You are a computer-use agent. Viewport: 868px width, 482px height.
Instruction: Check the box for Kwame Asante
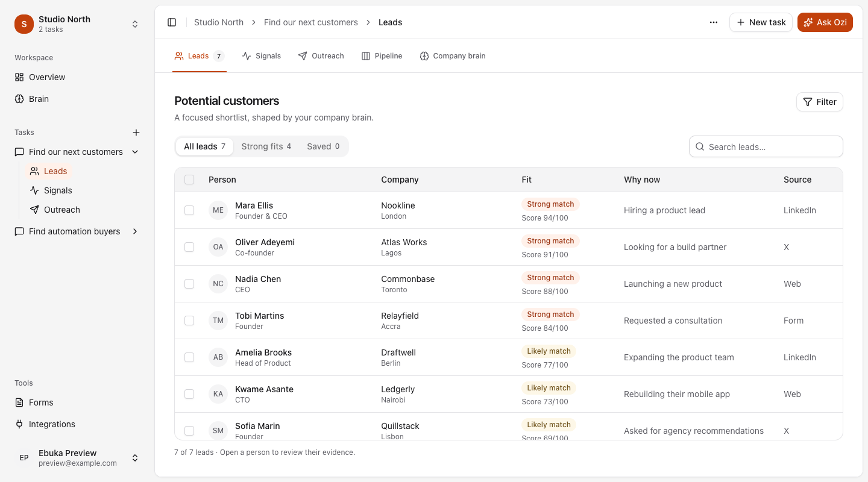pyautogui.click(x=189, y=394)
